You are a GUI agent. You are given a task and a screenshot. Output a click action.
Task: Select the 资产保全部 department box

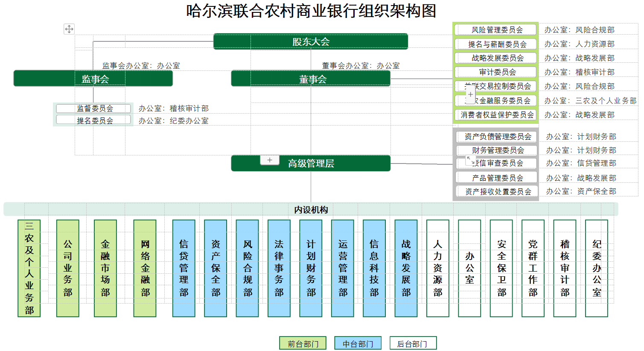click(216, 268)
